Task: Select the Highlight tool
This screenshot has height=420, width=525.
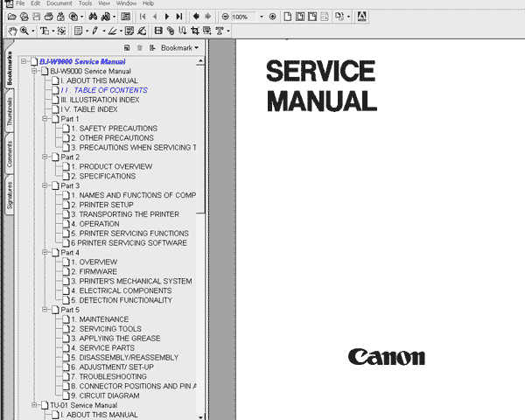Action: pyautogui.click(x=112, y=31)
